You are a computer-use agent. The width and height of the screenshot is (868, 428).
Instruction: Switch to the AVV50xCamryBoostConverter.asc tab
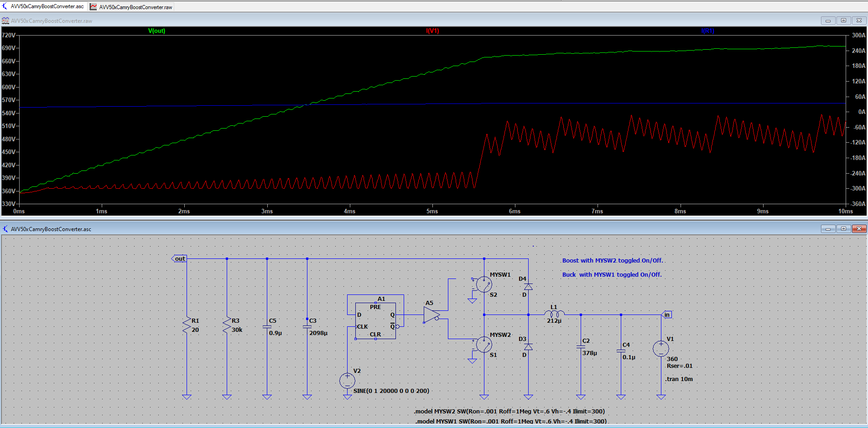47,6
